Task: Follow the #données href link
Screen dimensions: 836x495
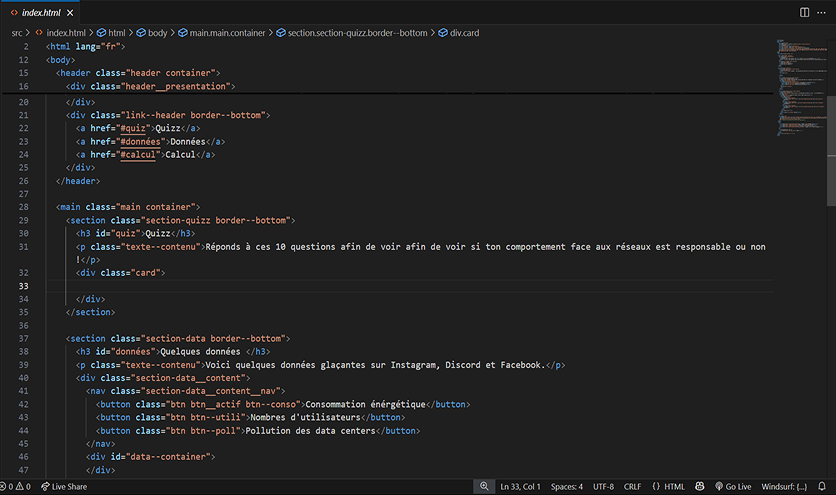Action: point(140,142)
